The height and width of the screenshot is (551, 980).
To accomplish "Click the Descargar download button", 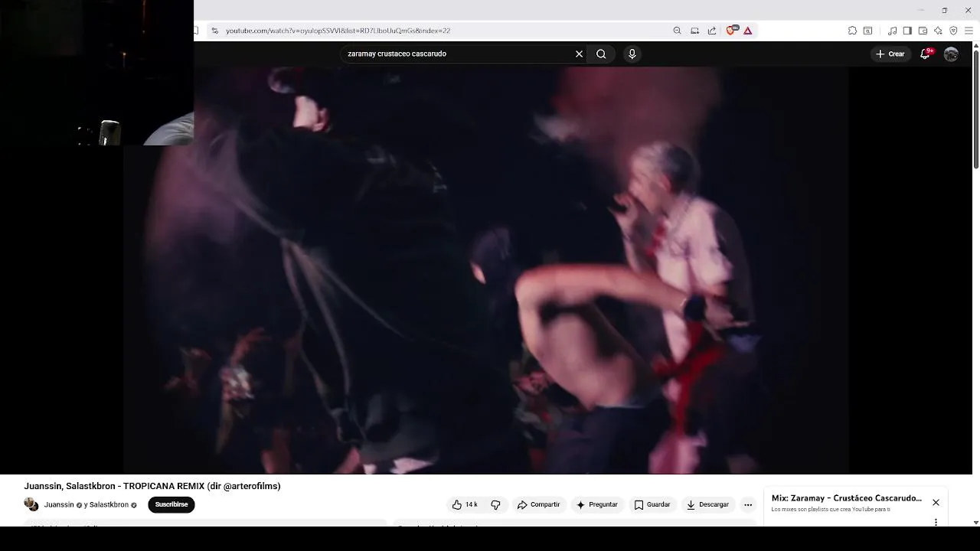I will point(707,504).
